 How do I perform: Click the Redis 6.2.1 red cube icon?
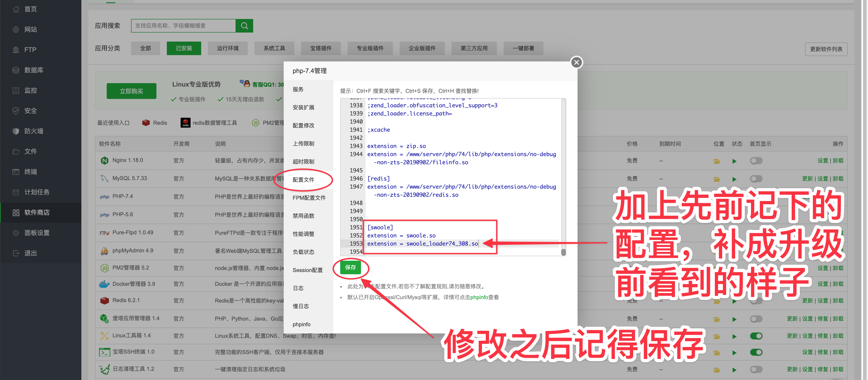(x=104, y=300)
